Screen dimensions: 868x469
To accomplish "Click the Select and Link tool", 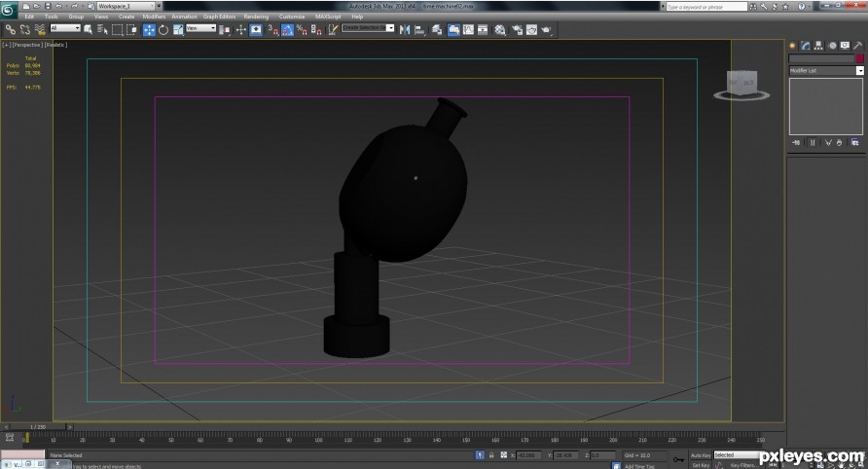I will (x=11, y=30).
